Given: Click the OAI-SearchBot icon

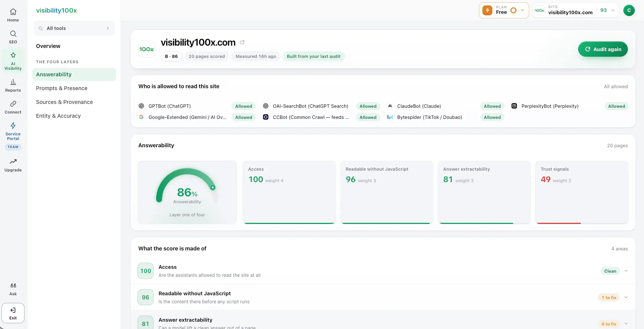Looking at the screenshot, I should pos(266,106).
